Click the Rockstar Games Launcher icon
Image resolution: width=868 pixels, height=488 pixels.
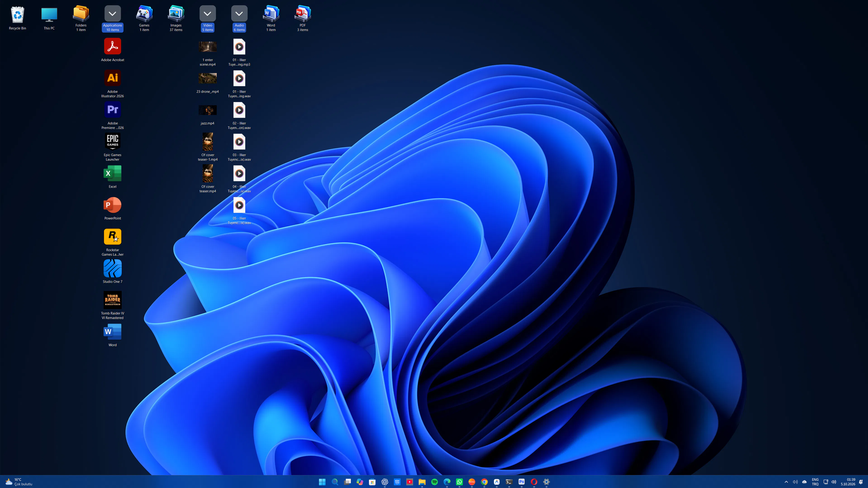(112, 242)
